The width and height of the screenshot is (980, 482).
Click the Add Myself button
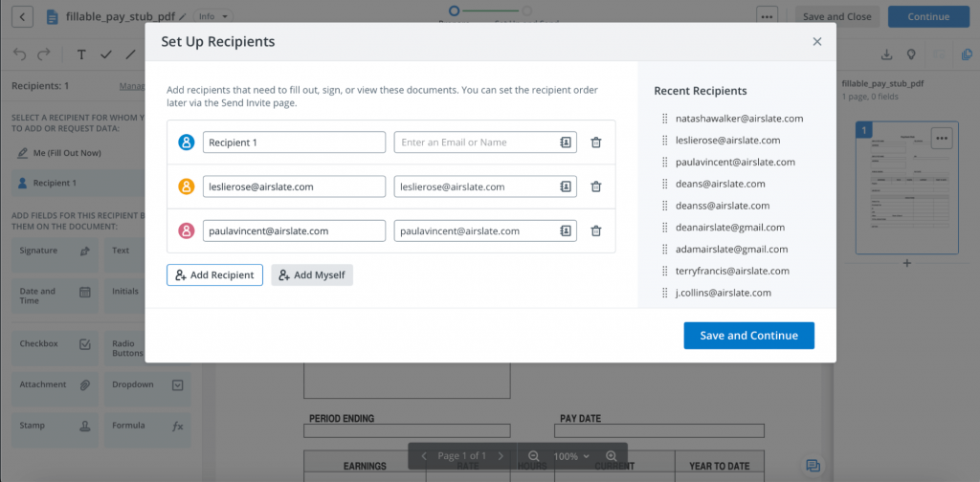coord(312,275)
